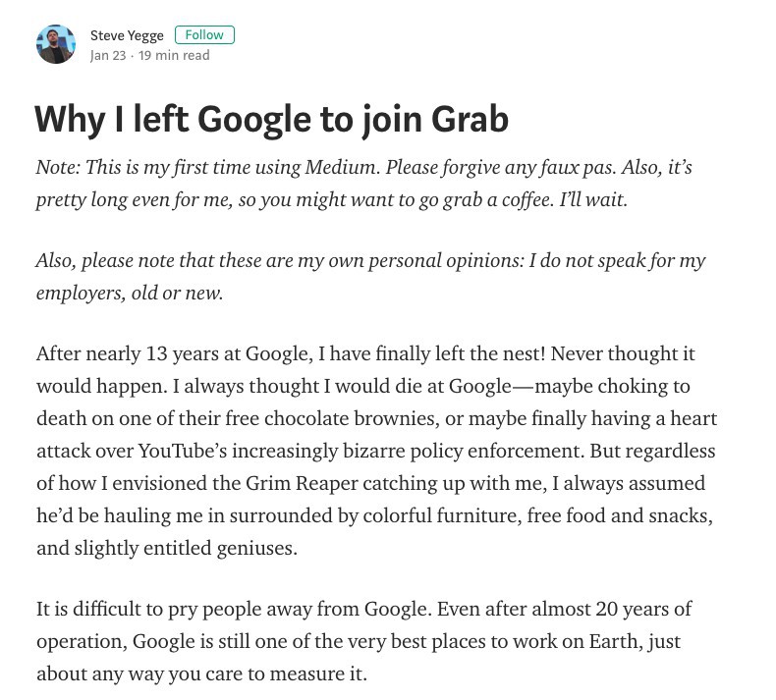
Task: Open the Steve Yegge author name link
Action: [x=127, y=35]
